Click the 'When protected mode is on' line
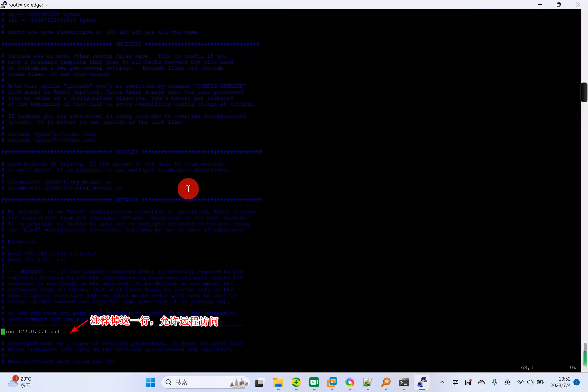The image size is (588, 392). point(59,362)
